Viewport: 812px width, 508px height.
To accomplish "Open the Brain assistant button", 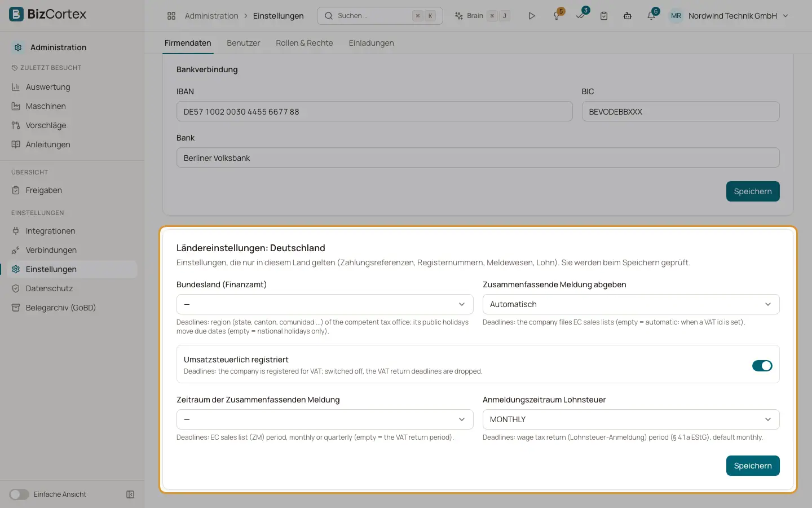I will [x=483, y=16].
